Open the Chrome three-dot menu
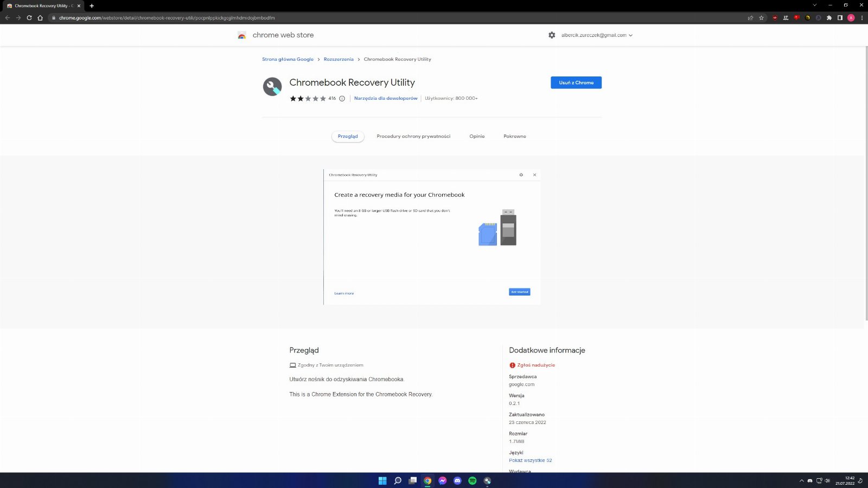 861,18
